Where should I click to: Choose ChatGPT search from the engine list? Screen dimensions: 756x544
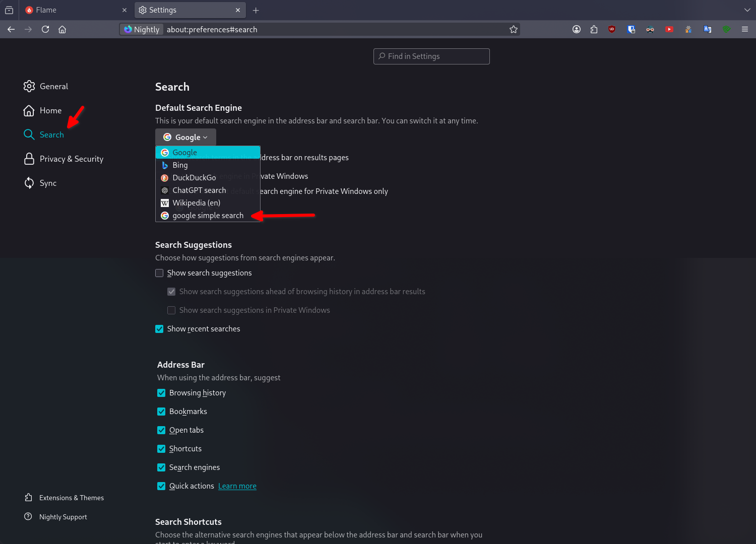[208, 190]
